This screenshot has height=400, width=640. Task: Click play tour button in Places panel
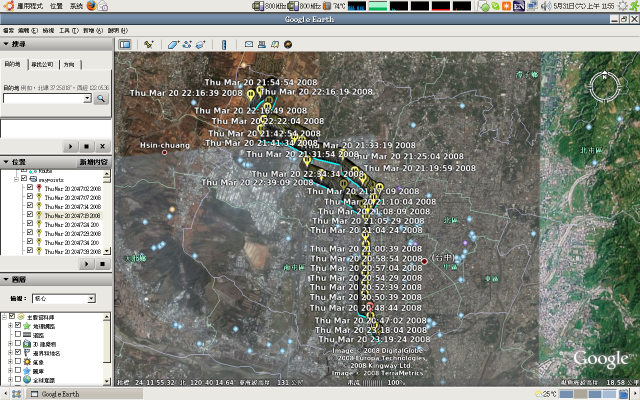pos(86,264)
